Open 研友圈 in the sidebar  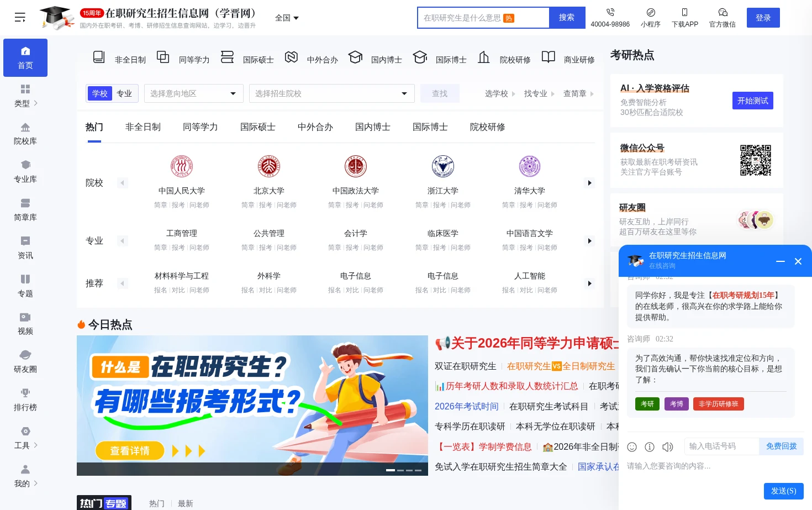pos(25,362)
